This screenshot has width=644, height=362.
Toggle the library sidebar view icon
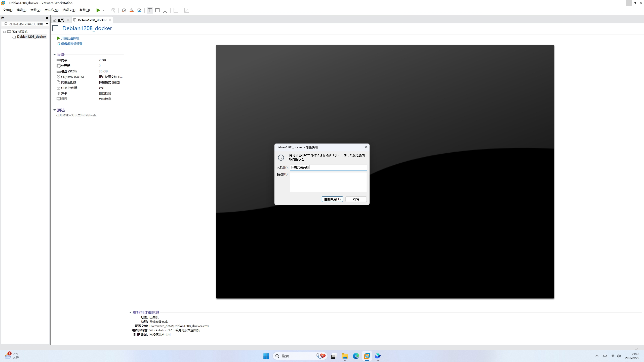coord(150,10)
